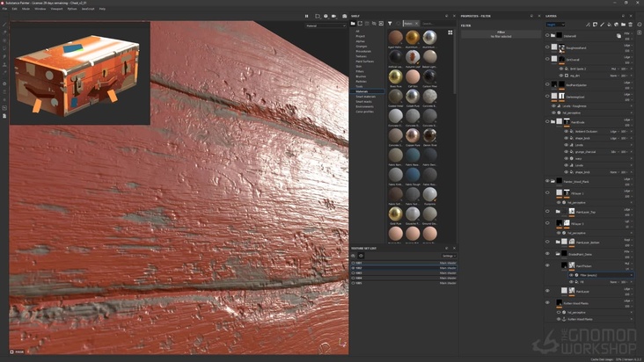Select the Alphas shelf category
Viewport: 644px width, 362px height.
pyautogui.click(x=360, y=41)
